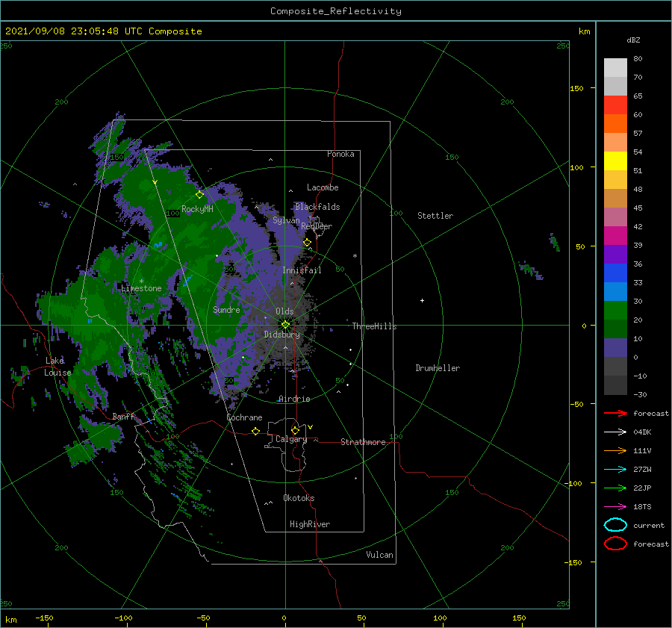Click the yellow diamond marker above Calgary label
Viewport: 672px width, 628px height.
[295, 430]
